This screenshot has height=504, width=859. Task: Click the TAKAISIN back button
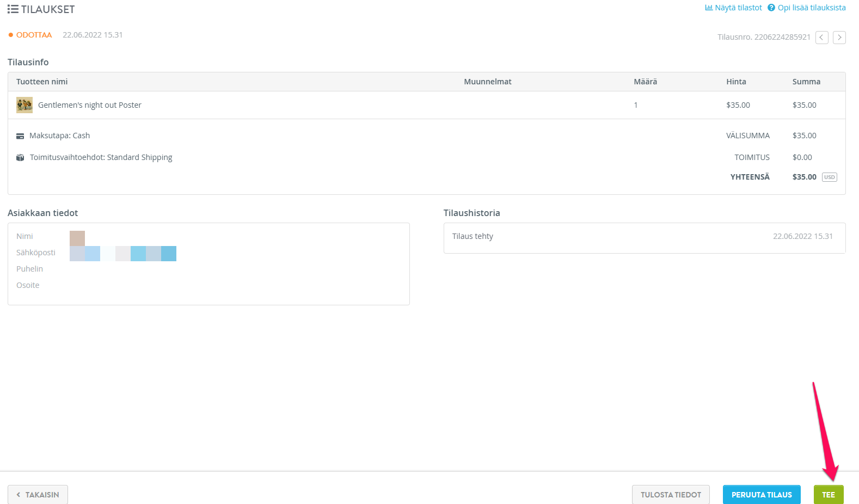[x=38, y=495]
